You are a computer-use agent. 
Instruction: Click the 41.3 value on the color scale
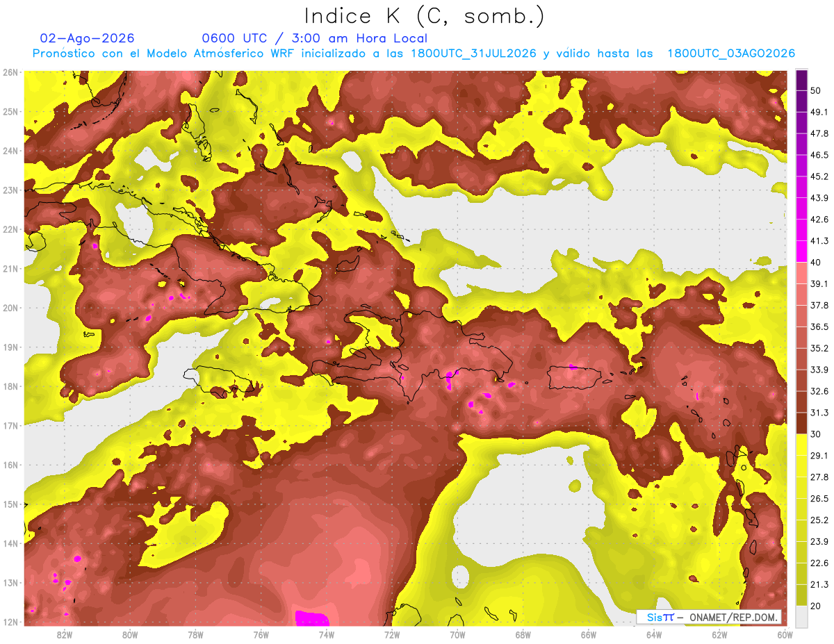[x=819, y=241]
